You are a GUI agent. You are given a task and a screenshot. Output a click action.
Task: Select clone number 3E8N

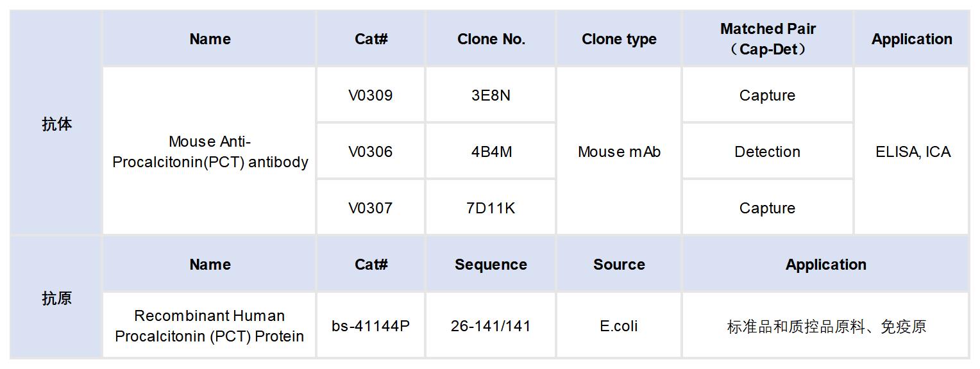(491, 95)
